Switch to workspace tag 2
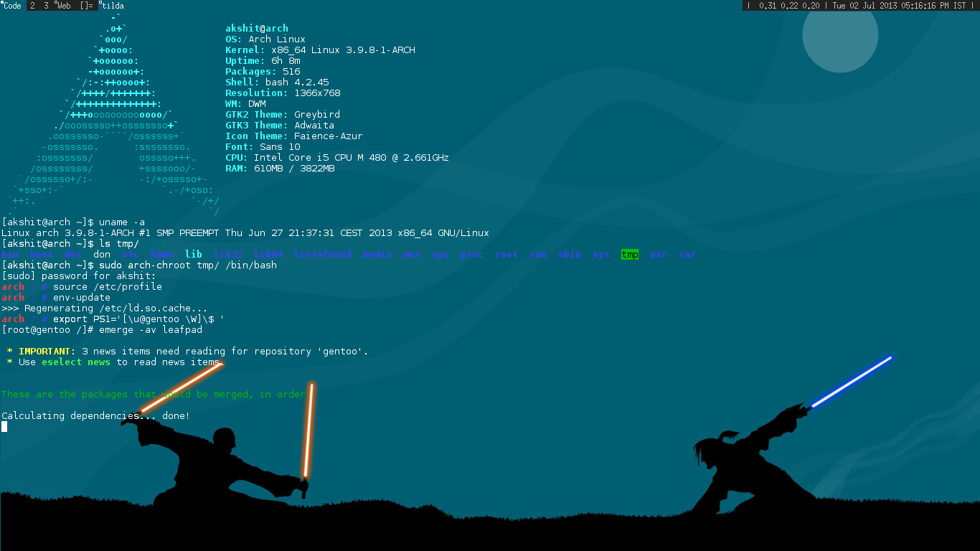This screenshot has height=551, width=980. point(34,6)
